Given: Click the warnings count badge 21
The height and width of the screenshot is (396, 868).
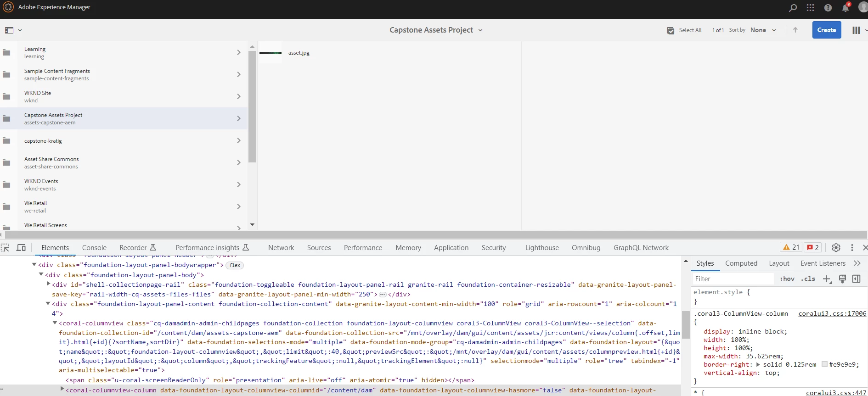Looking at the screenshot, I should (791, 247).
